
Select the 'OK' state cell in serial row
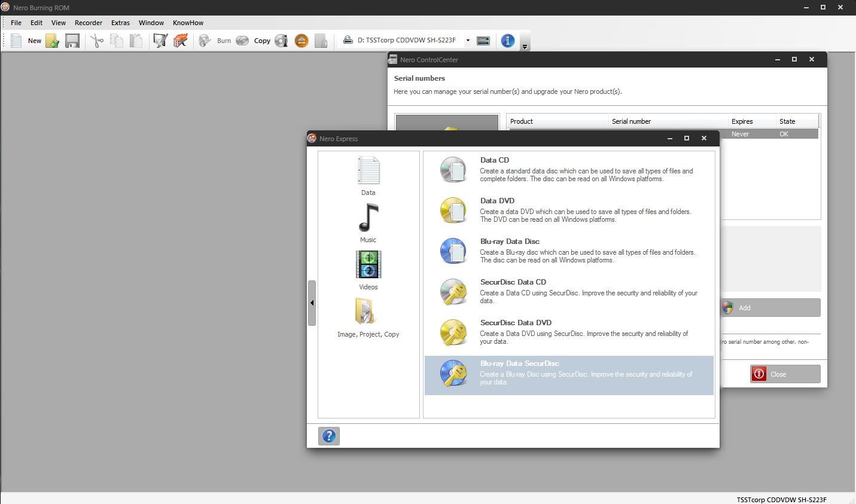[784, 134]
